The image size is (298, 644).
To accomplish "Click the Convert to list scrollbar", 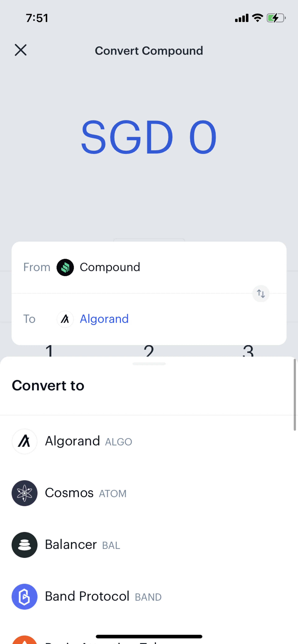I will click(x=295, y=395).
